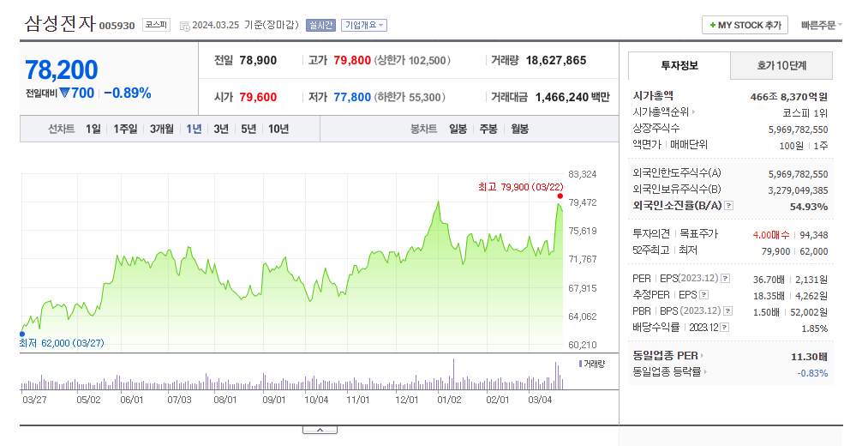
Task: Select the 1일 line chart period
Action: 93,130
